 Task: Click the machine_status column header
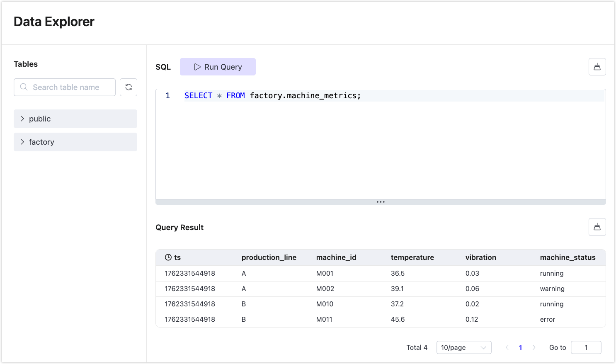567,257
